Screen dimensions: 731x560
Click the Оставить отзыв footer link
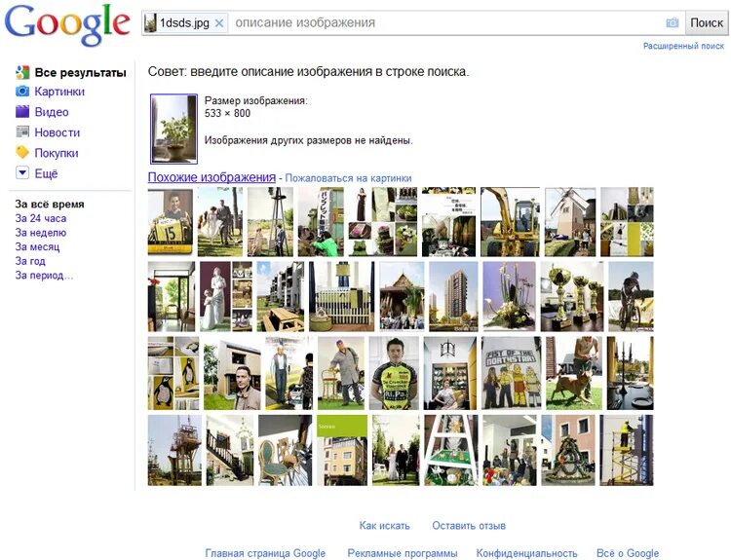469,526
